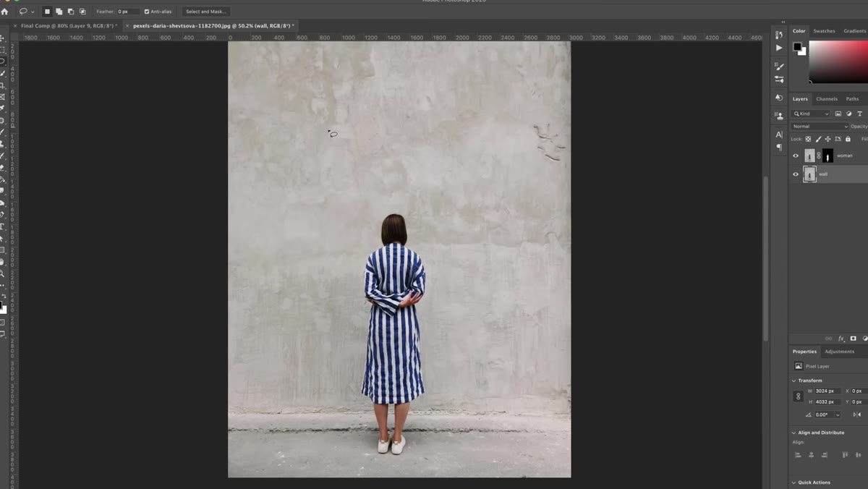Hide the woman layer
Viewport: 868px width, 489px height.
click(796, 156)
